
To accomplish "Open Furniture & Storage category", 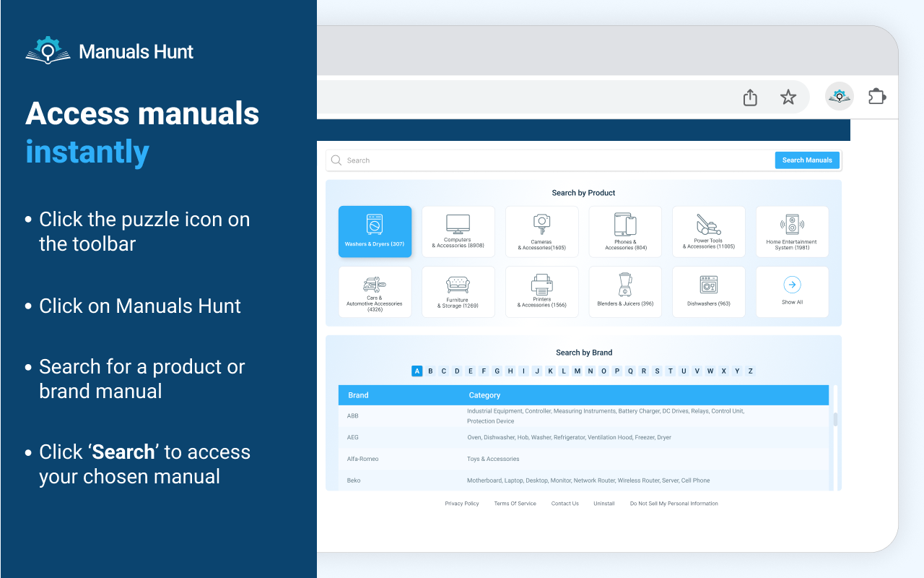I will click(458, 292).
